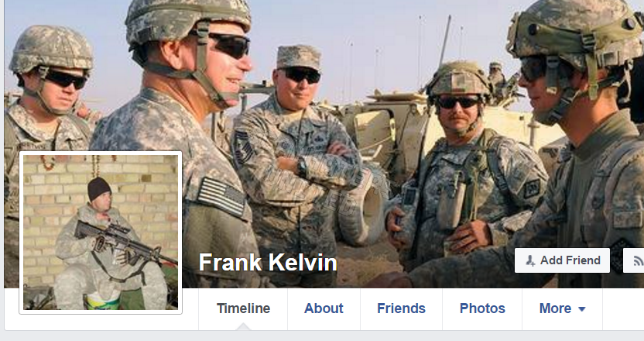This screenshot has width=644, height=341.
Task: Click the Follow feed icon button
Action: pos(634,260)
